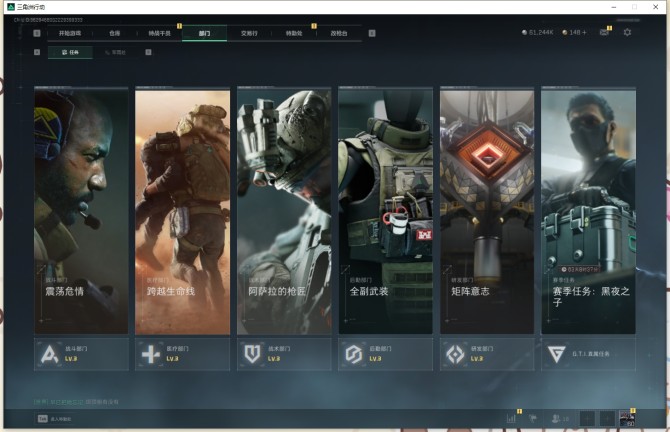Switch to the 仓库 tab
Viewport: 670px width, 432px height.
115,33
